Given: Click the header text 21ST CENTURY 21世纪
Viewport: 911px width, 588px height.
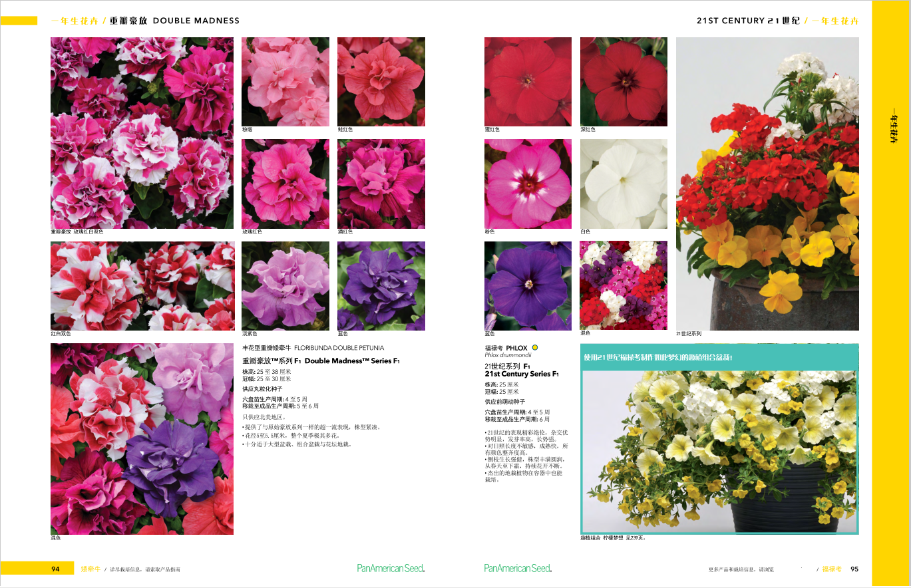Looking at the screenshot, I should [748, 21].
